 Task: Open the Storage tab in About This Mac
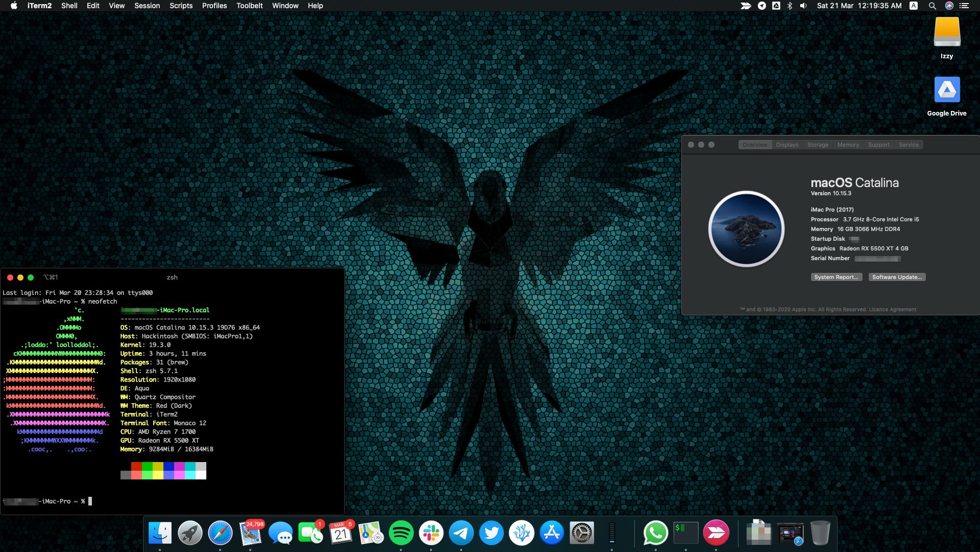[x=817, y=145]
